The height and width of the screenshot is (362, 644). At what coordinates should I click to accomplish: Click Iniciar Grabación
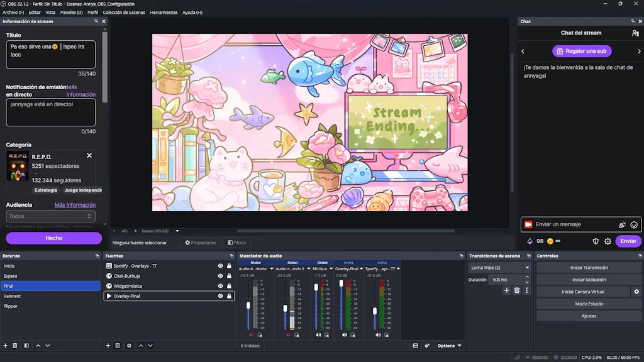tap(589, 280)
